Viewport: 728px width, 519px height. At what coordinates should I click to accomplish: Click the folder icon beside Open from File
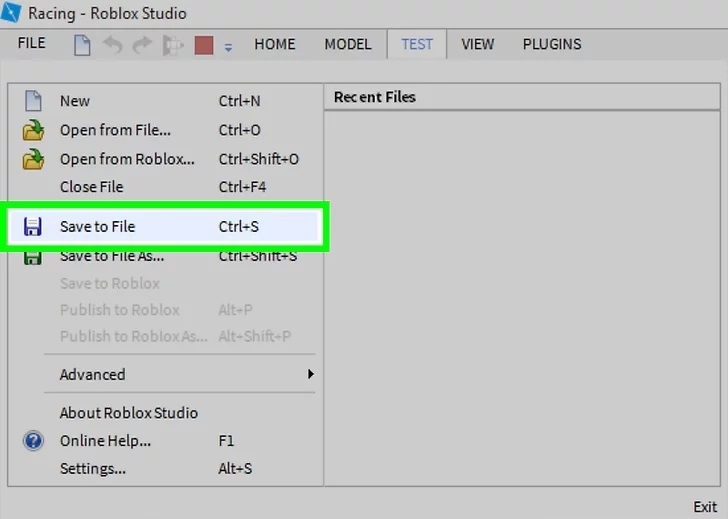coord(33,130)
